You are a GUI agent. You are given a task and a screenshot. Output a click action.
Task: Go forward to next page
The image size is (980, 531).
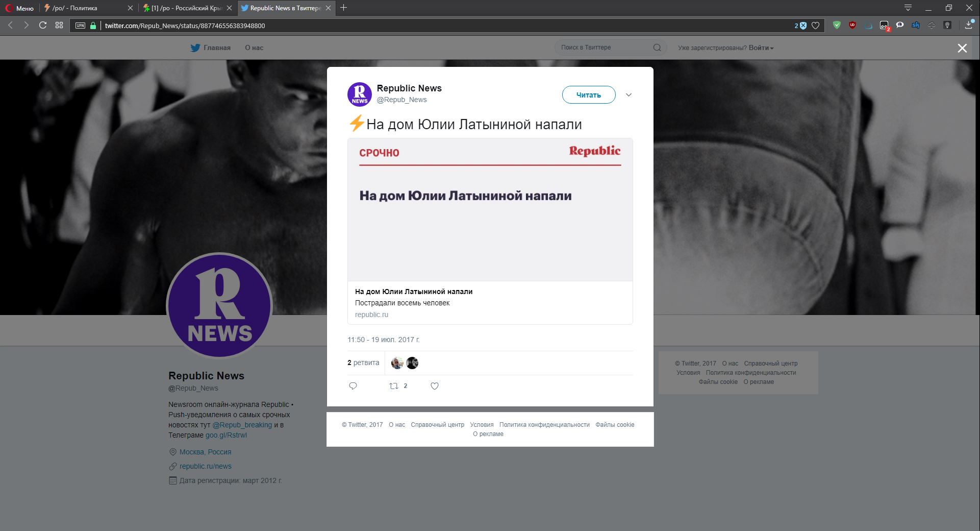(26, 25)
